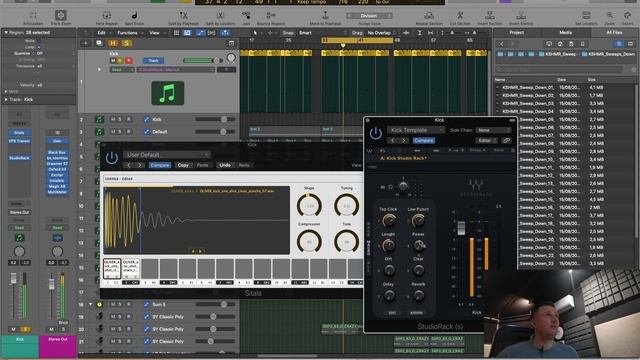This screenshot has width=640, height=360.
Task: Click the Set Locators toolbar icon
Action: 587,16
